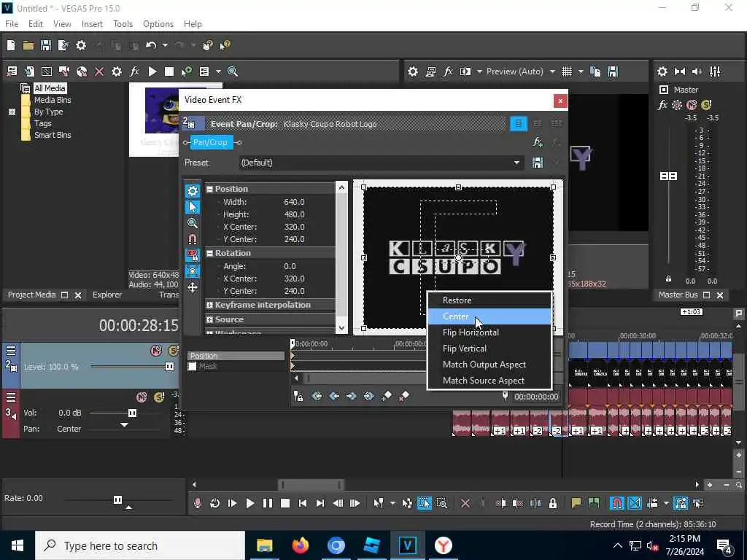This screenshot has height=560, width=747.
Task: Select the Normal Edit arrow tool in Pan/Crop
Action: click(x=193, y=207)
